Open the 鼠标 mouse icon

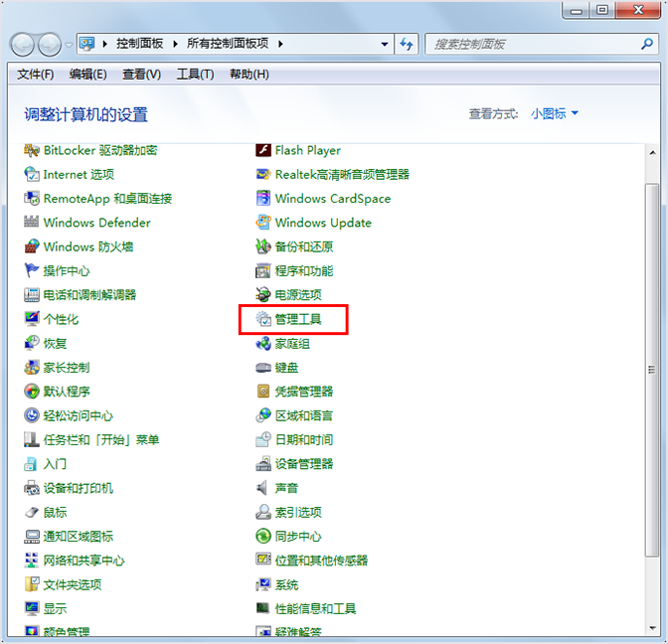click(x=32, y=512)
